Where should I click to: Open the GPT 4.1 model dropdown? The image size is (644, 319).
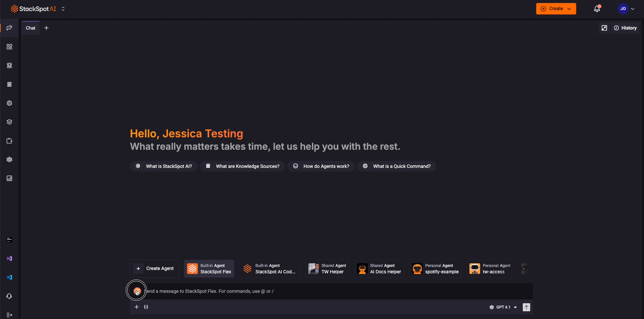coord(504,307)
